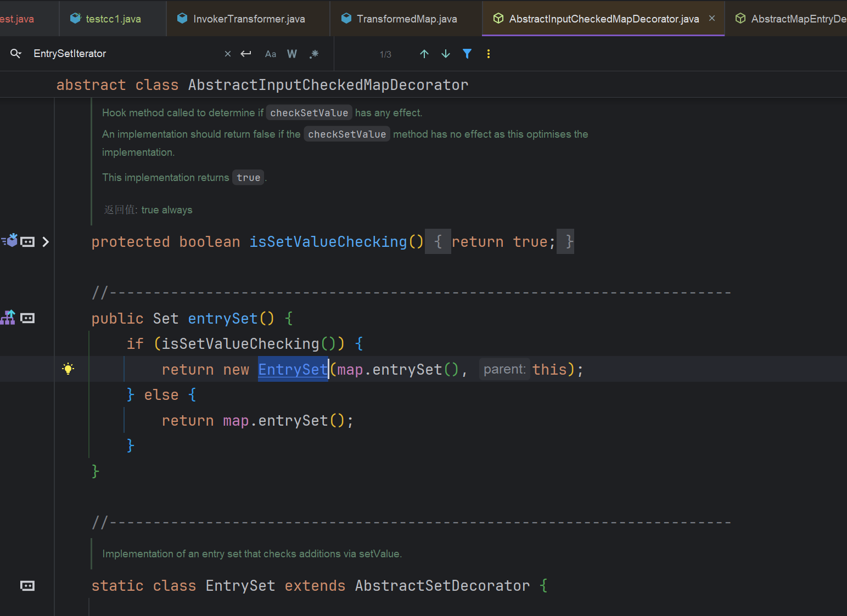Go to previous search occurrence arrow

point(424,54)
